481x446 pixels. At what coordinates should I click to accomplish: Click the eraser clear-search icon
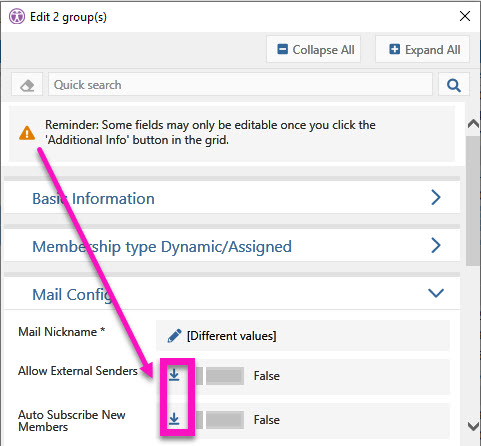(x=27, y=85)
